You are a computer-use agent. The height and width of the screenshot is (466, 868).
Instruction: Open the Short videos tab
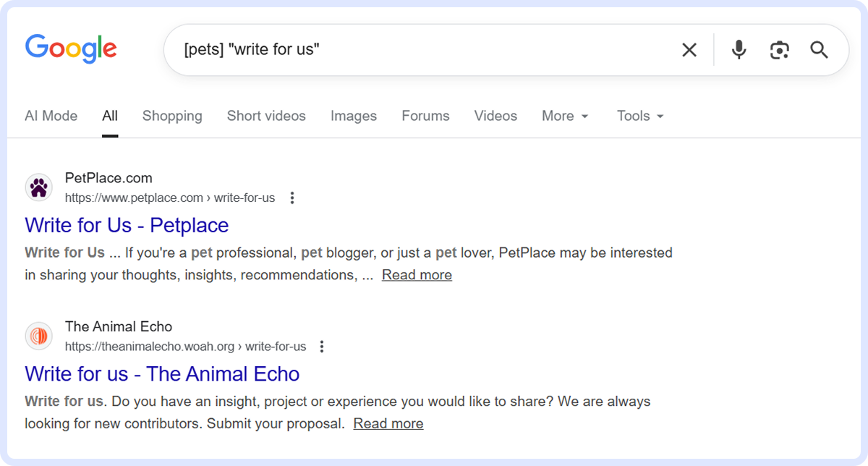[266, 116]
